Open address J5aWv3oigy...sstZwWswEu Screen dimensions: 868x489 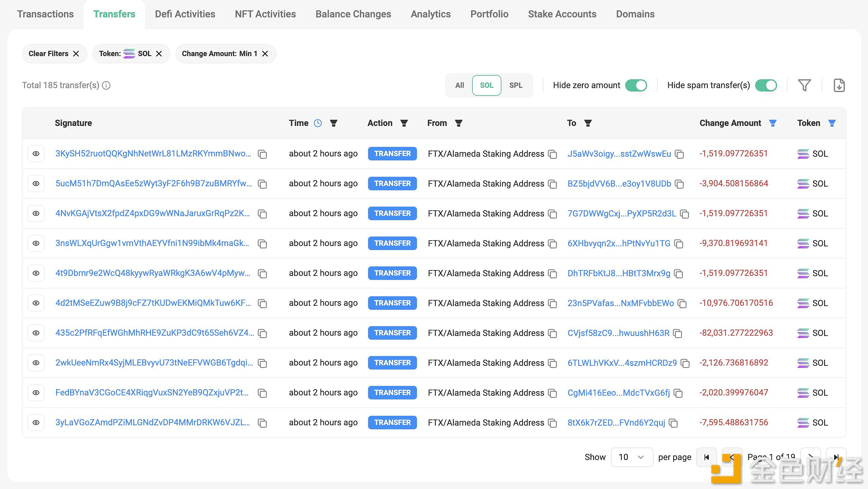tap(619, 154)
